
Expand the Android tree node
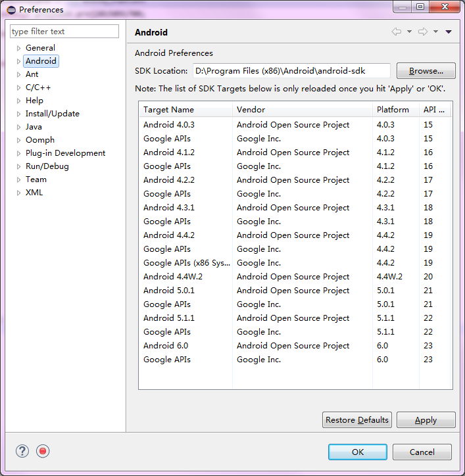pyautogui.click(x=18, y=61)
